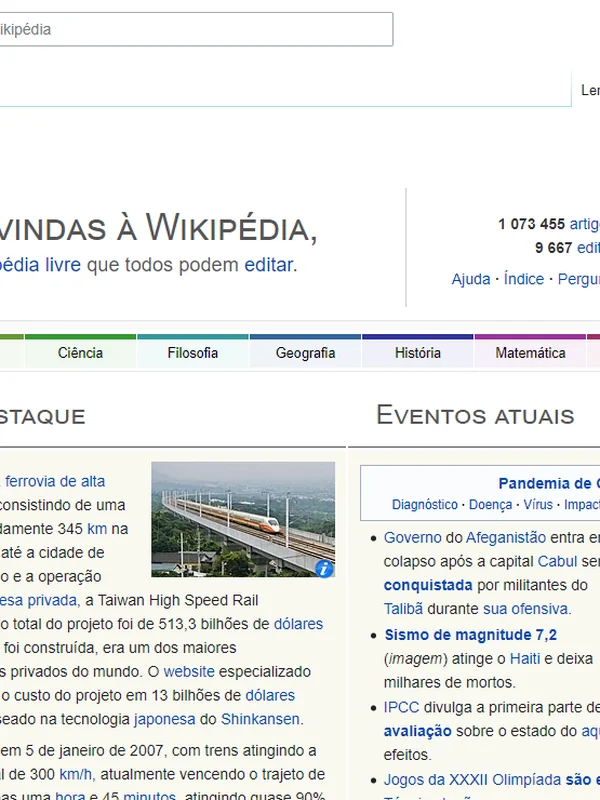The width and height of the screenshot is (600, 800).
Task: Open the Geografia portal tab
Action: click(x=305, y=353)
